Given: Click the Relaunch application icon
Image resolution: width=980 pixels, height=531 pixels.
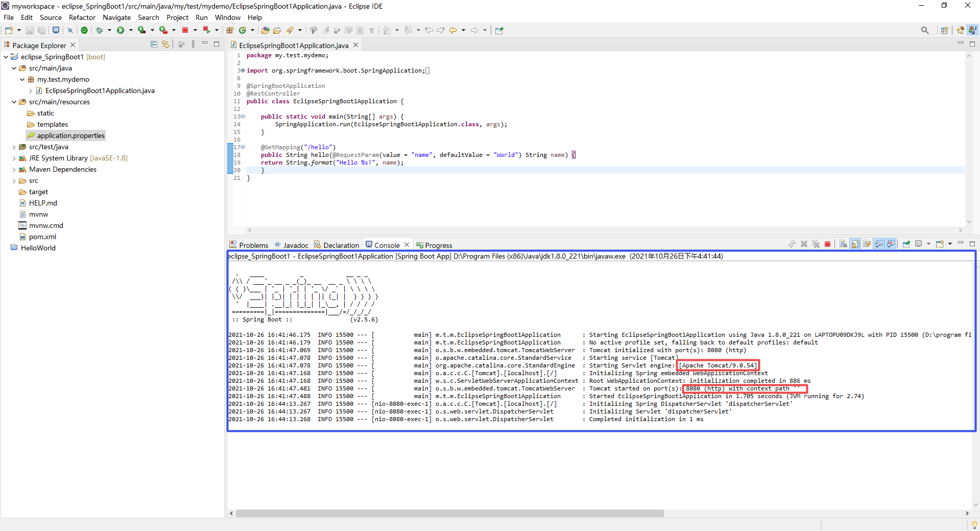Looking at the screenshot, I should click(206, 30).
